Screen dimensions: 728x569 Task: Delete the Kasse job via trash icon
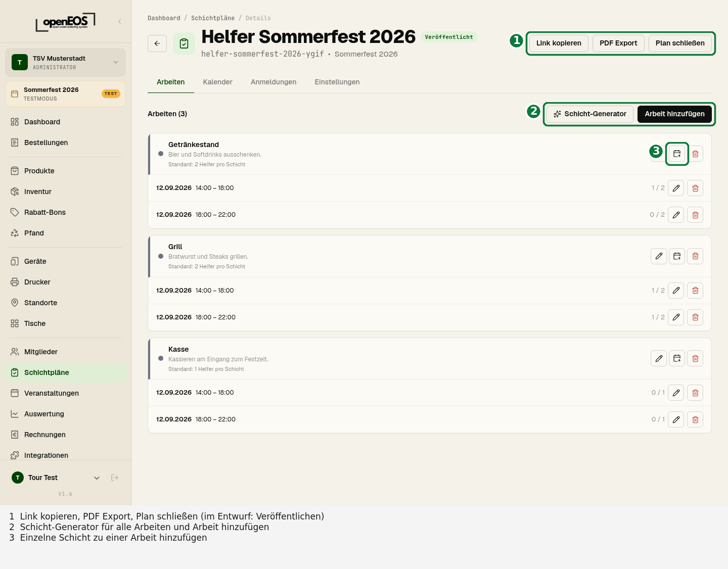coord(695,358)
